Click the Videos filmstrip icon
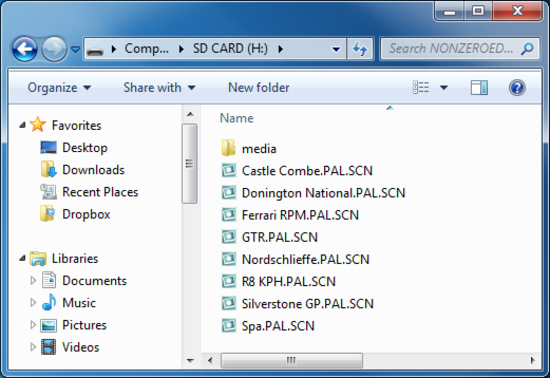The image size is (550, 378). [48, 347]
